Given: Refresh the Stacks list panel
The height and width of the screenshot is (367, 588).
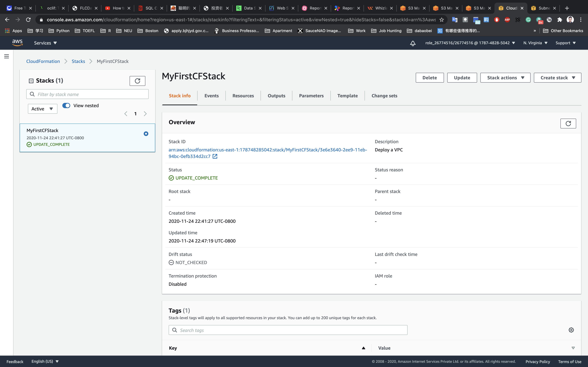Looking at the screenshot, I should coord(137,81).
